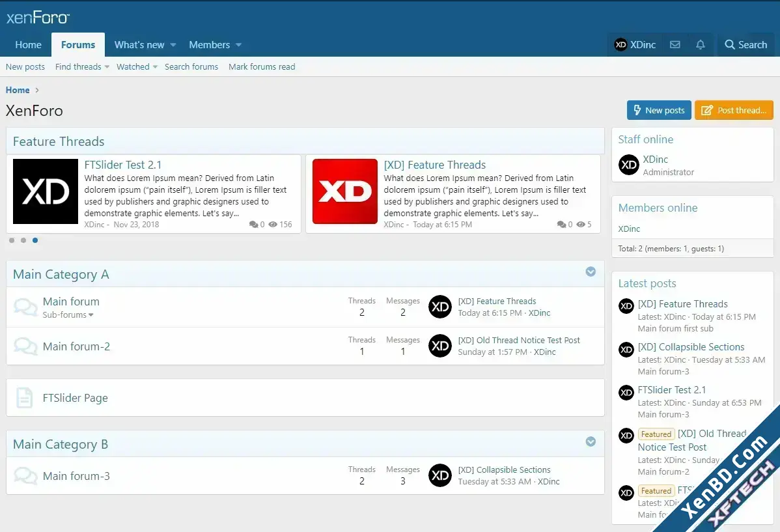
Task: Go to the Home tab
Action: pyautogui.click(x=29, y=45)
